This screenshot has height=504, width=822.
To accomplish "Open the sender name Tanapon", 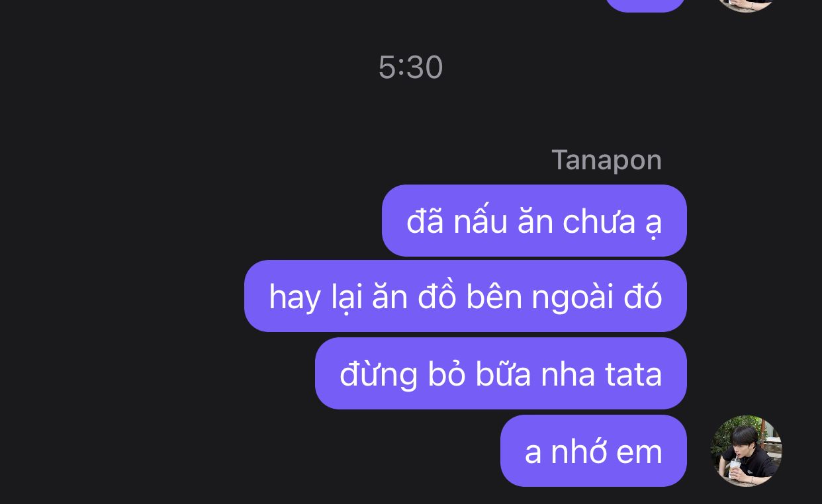I will coord(606,160).
